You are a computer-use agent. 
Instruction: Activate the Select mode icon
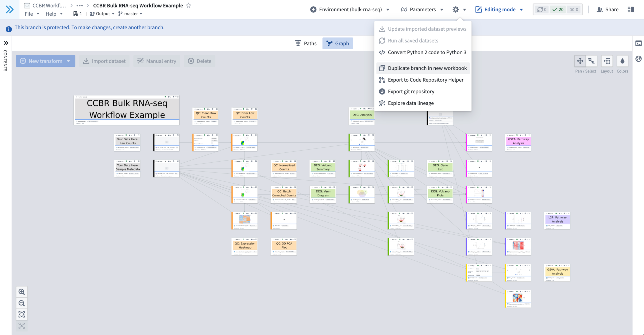tap(591, 61)
